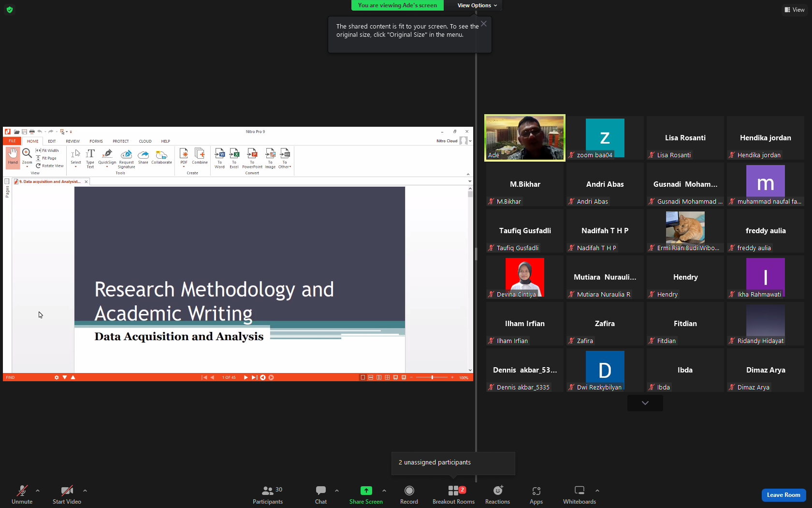Viewport: 812px width, 508px height.
Task: Open the Reactions panel
Action: coord(497,494)
